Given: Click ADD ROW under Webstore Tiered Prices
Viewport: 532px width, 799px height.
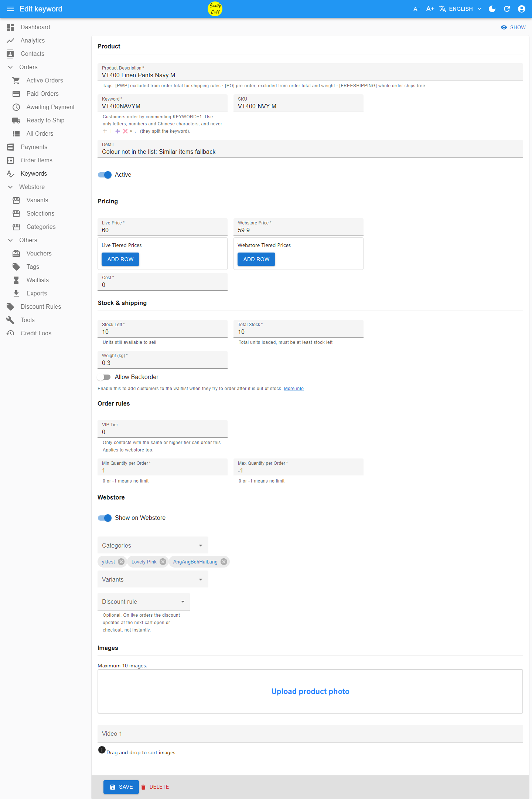Looking at the screenshot, I should [256, 259].
